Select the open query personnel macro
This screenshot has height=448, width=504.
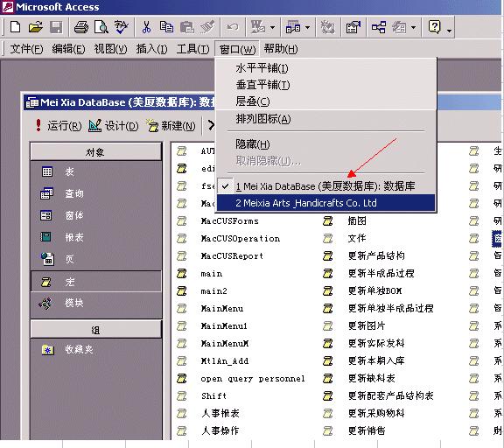(x=253, y=379)
